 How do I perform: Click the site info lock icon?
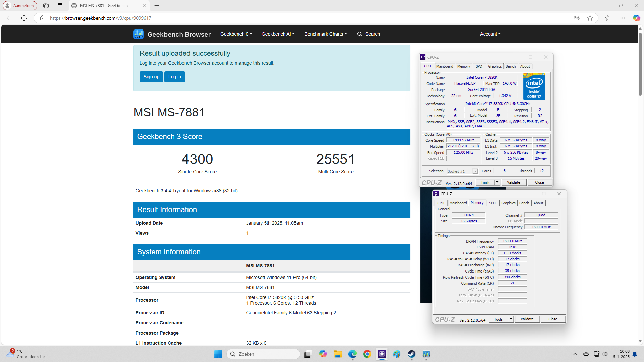coord(42,18)
